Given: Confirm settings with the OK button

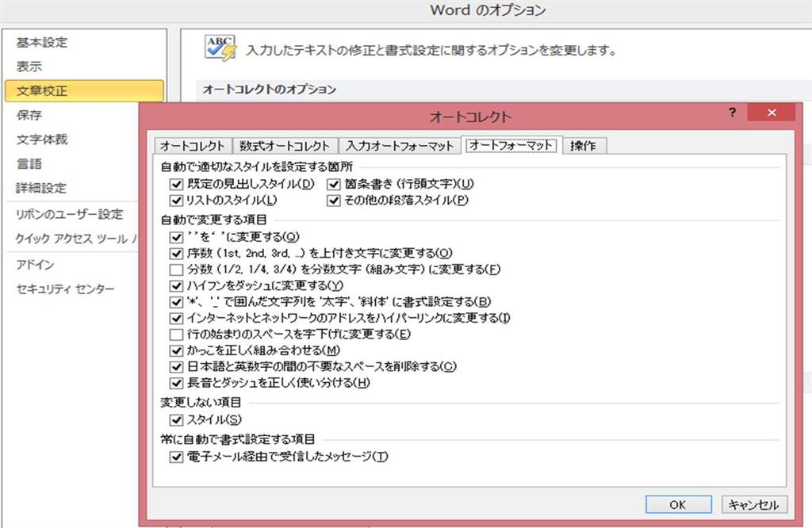Looking at the screenshot, I should tap(678, 504).
